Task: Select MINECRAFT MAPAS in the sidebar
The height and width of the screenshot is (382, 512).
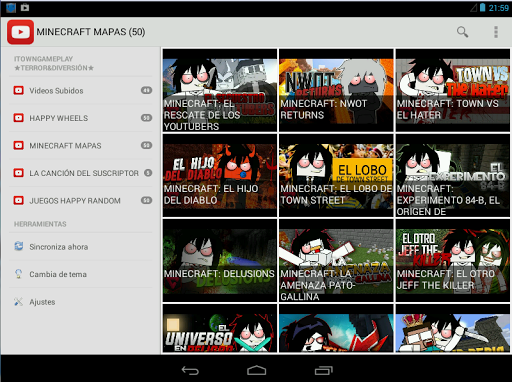Action: pos(80,145)
